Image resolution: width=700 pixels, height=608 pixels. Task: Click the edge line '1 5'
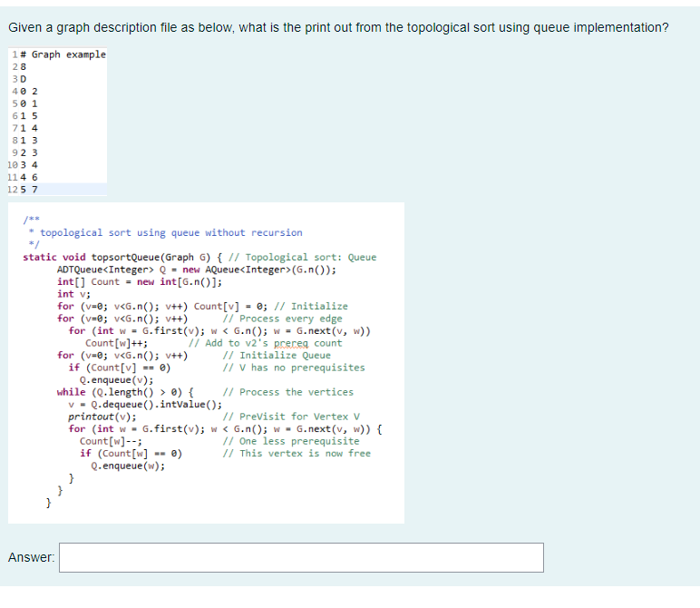29,116
